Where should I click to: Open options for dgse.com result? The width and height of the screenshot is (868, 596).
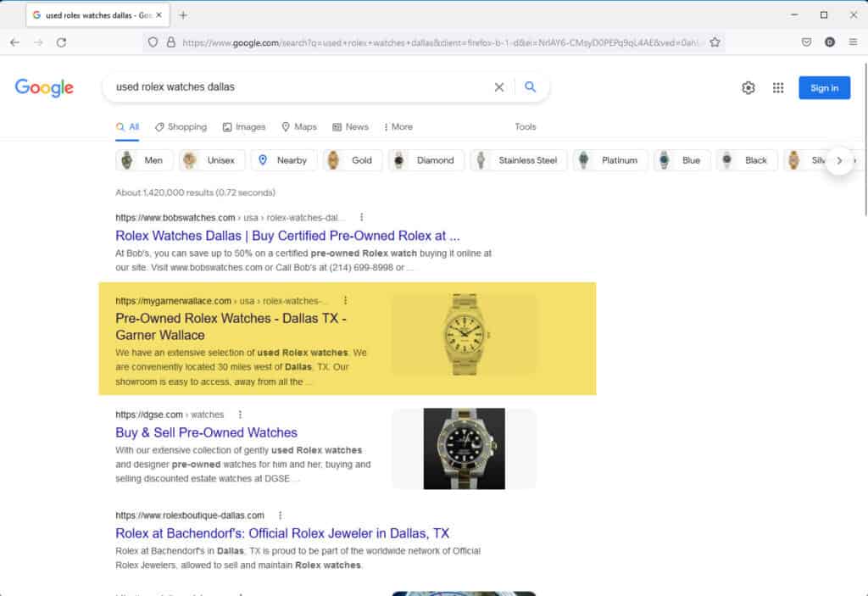240,415
